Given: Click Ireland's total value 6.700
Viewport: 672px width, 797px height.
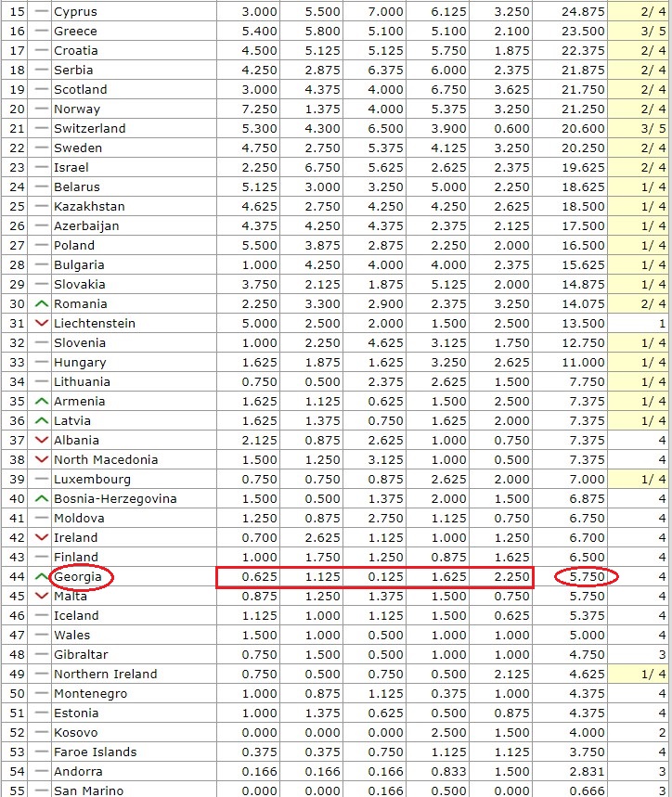Looking at the screenshot, I should coord(588,538).
